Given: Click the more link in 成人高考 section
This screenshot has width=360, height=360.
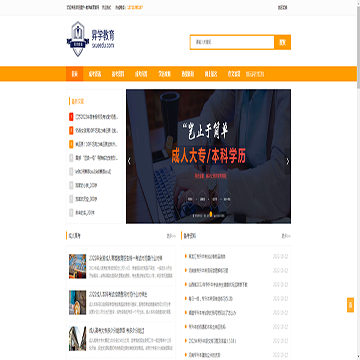Looking at the screenshot, I should point(171,236).
